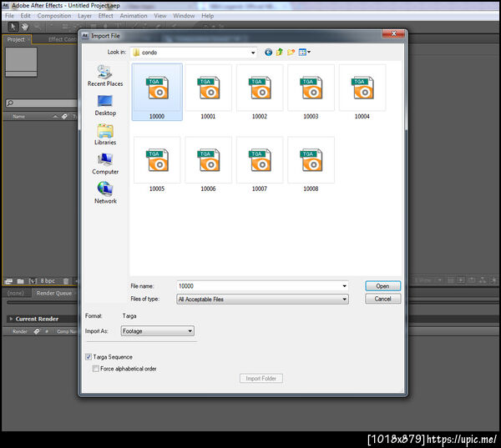Image resolution: width=501 pixels, height=448 pixels.
Task: Click the 8 bpc color depth setting
Action: [x=48, y=280]
